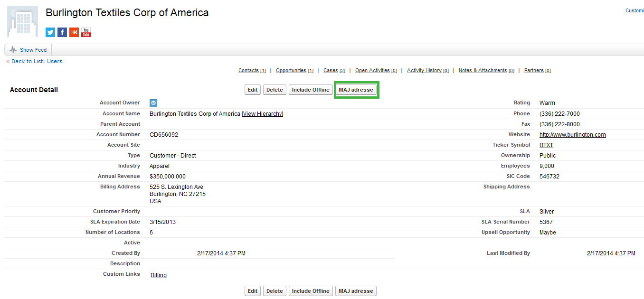Open the account's Facebook icon
Screen dimensions: 644x299
(62, 32)
